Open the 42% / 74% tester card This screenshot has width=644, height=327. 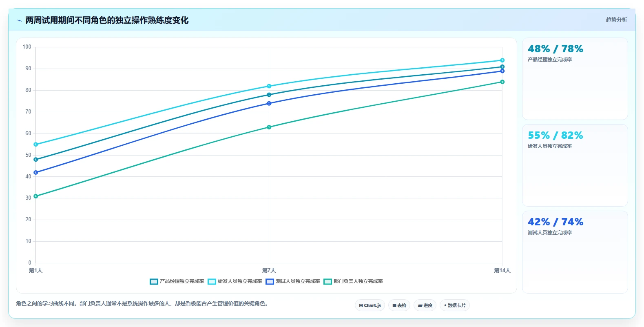pos(575,252)
